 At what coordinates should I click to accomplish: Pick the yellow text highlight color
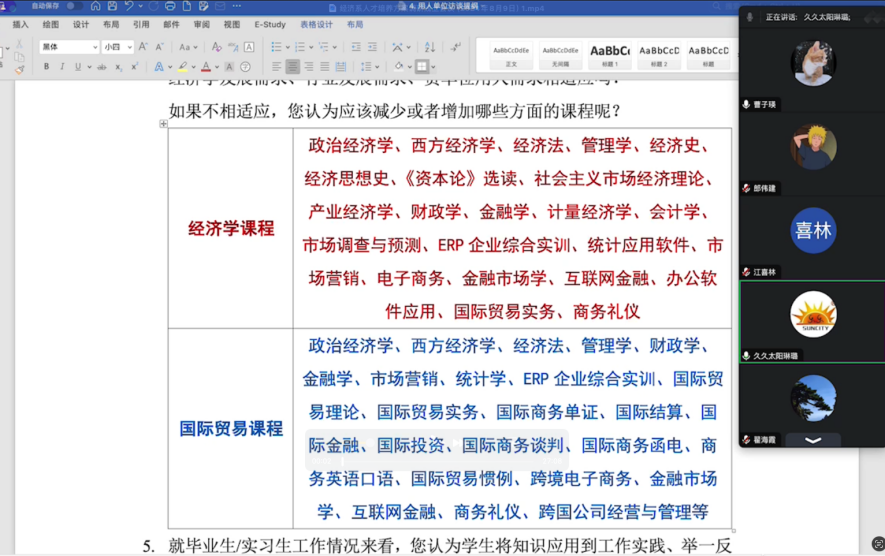coord(182,67)
